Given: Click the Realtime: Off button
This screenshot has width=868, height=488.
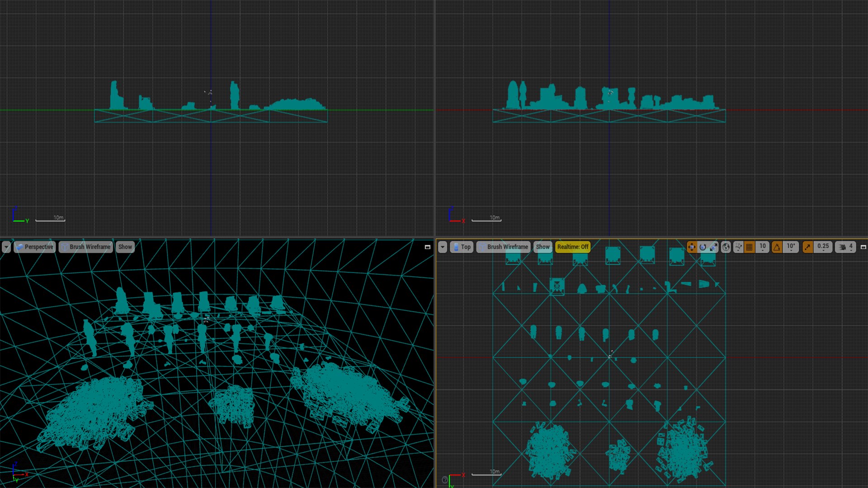Looking at the screenshot, I should pyautogui.click(x=572, y=247).
